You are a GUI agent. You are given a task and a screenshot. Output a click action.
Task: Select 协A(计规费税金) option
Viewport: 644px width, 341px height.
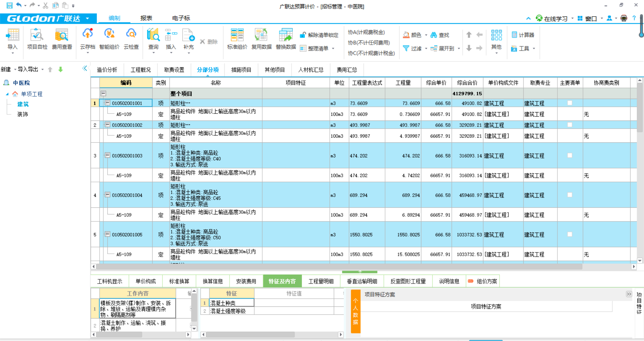366,32
